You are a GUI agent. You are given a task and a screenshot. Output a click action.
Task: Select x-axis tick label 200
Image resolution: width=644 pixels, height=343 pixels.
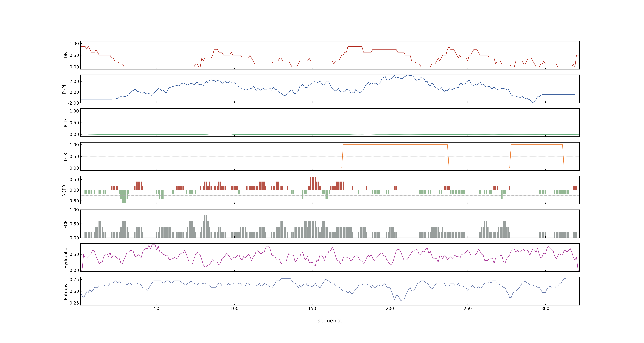click(390, 309)
